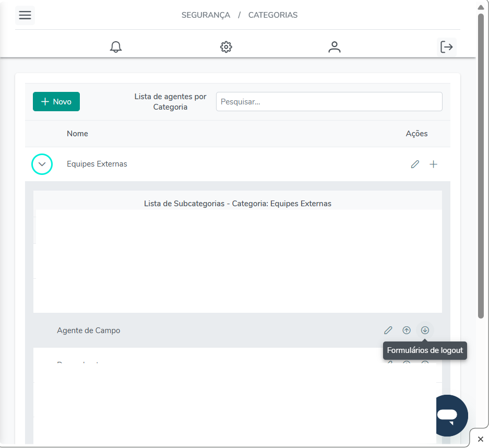Select the Equipes Externas category name
The height and width of the screenshot is (448, 489).
point(97,164)
